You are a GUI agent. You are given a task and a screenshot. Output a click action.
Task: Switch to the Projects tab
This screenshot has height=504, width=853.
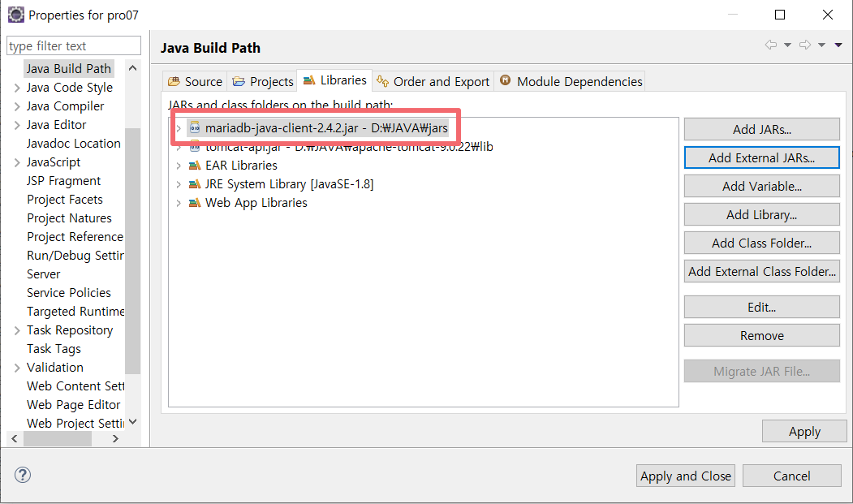click(x=262, y=82)
